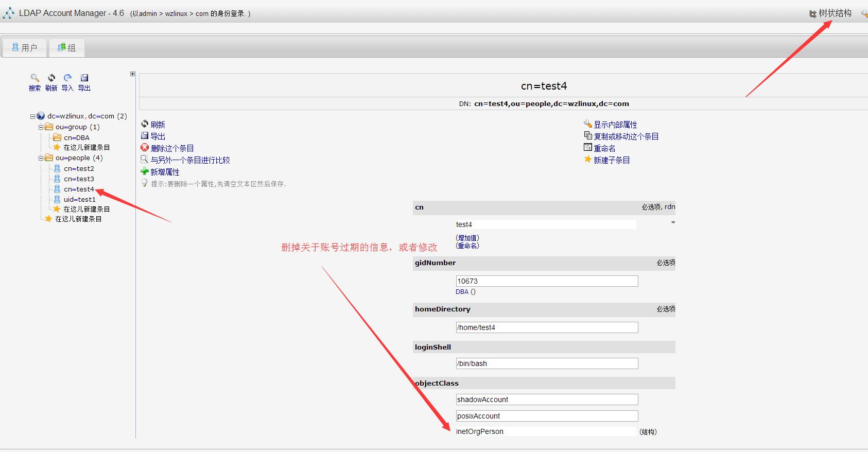
Task: Click the folder icon of ou=group
Action: click(x=49, y=127)
